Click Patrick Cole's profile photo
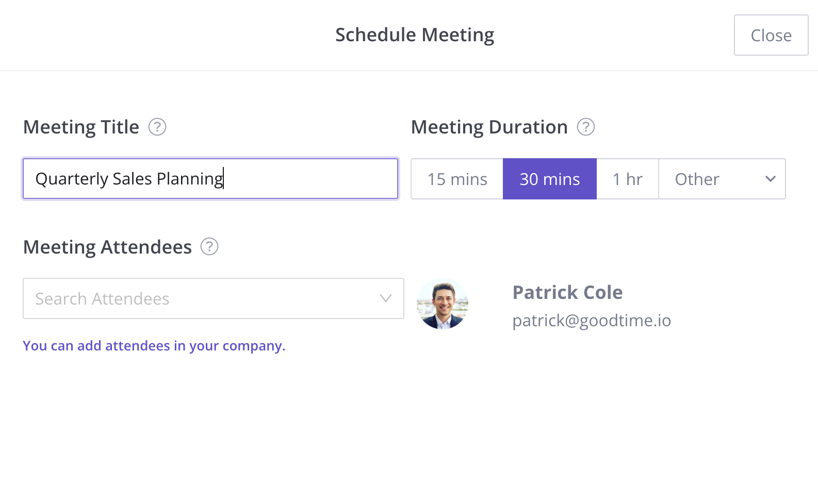Viewport: 818px width, 504px height. (x=443, y=304)
